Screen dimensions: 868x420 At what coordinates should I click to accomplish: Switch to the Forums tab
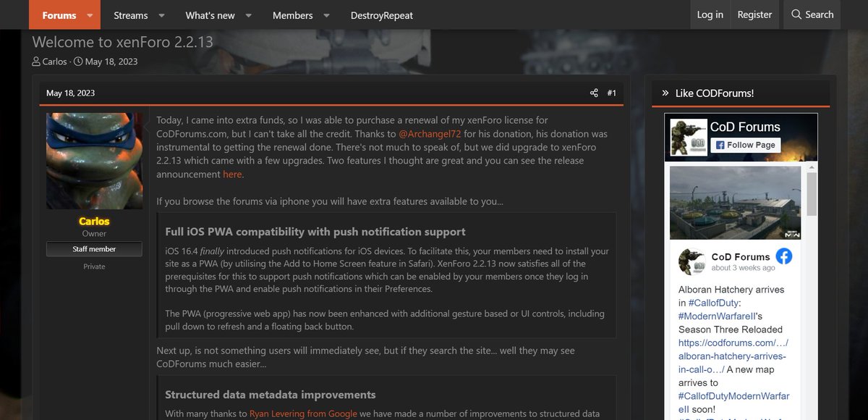59,14
